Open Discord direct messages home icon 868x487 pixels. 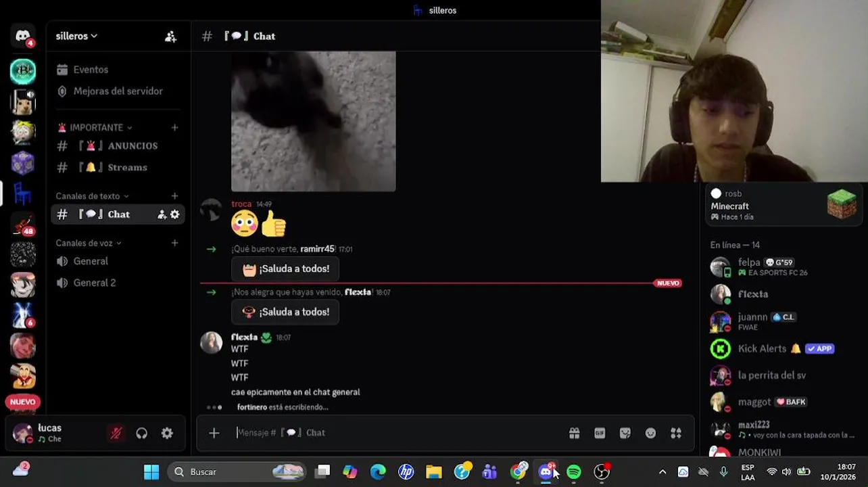23,36
